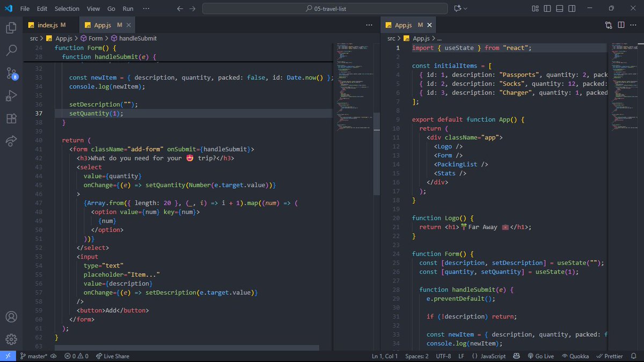Viewport: 644px width, 362px height.
Task: Open the Explorer view in activity bar
Action: click(11, 28)
